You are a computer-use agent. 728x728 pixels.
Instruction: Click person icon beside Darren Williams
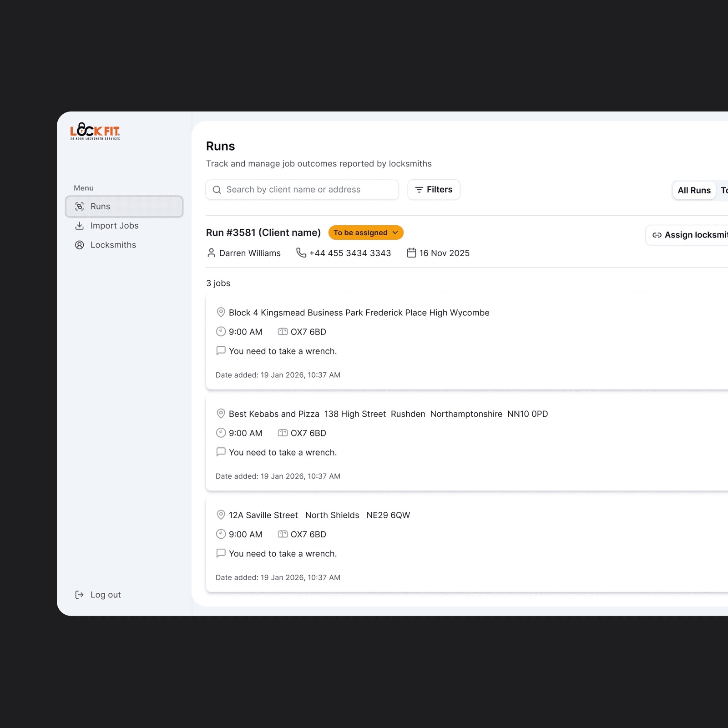click(x=211, y=253)
